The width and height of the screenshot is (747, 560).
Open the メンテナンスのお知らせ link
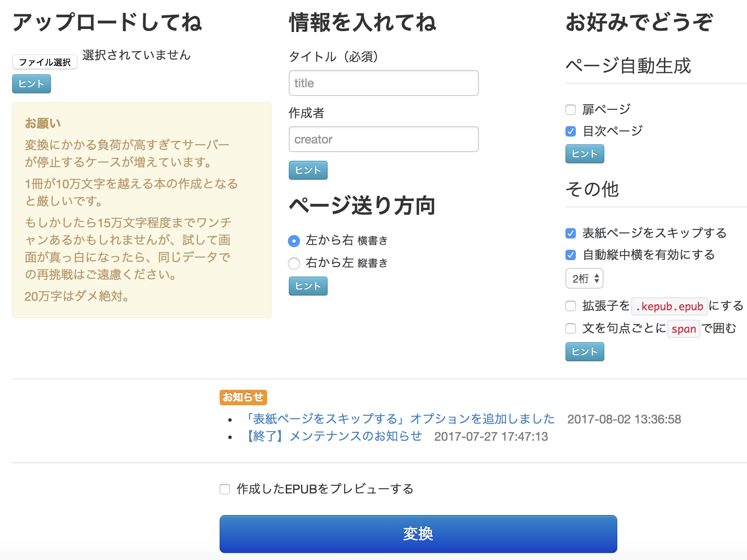pos(332,436)
